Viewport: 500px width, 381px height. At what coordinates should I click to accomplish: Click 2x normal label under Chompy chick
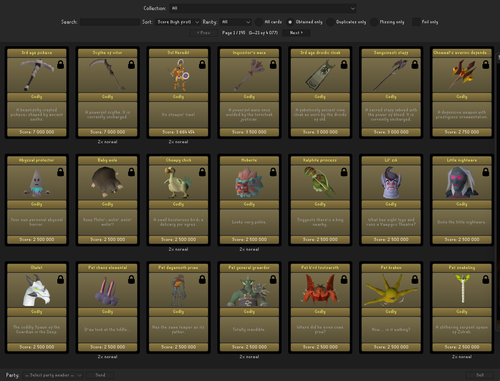pyautogui.click(x=178, y=249)
